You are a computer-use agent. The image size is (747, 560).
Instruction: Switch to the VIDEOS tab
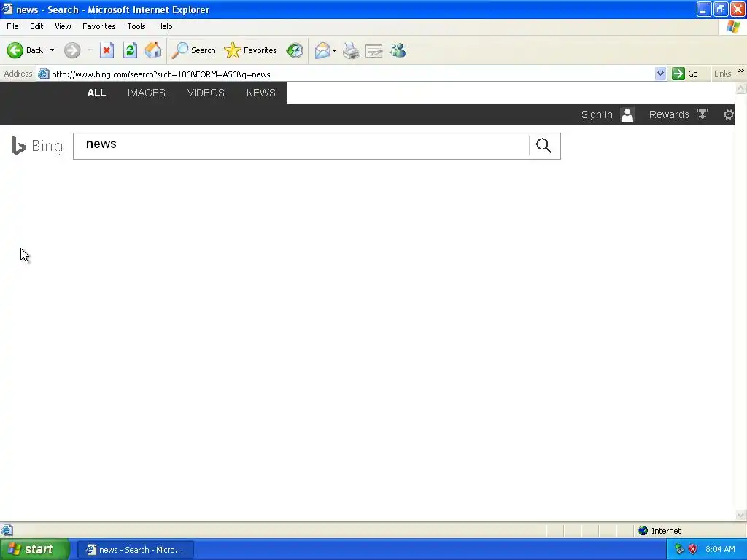(206, 93)
